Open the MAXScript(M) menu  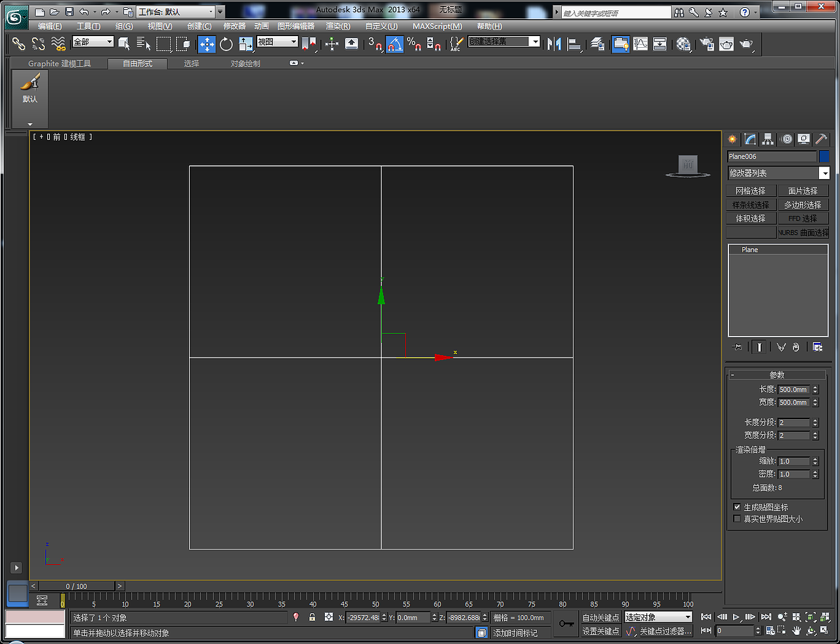[x=437, y=26]
